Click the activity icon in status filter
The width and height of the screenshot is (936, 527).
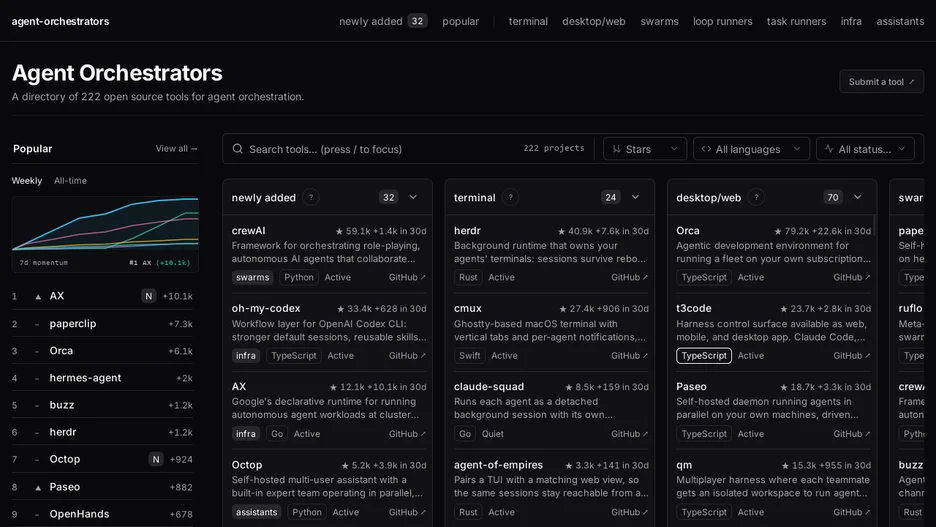[829, 149]
